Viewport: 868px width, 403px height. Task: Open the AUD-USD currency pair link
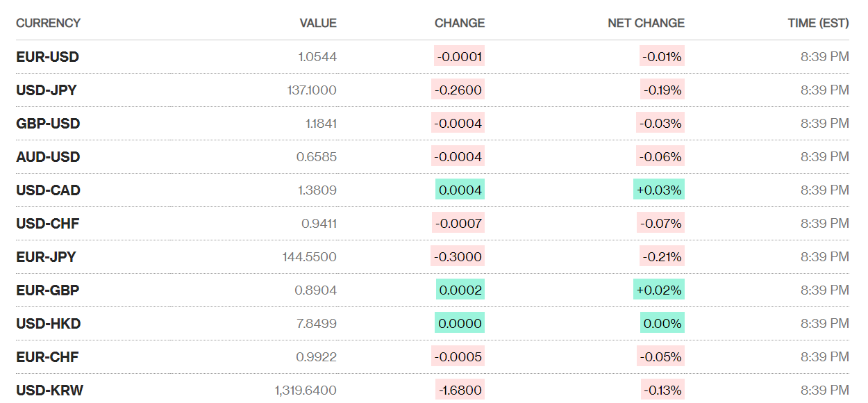[48, 157]
